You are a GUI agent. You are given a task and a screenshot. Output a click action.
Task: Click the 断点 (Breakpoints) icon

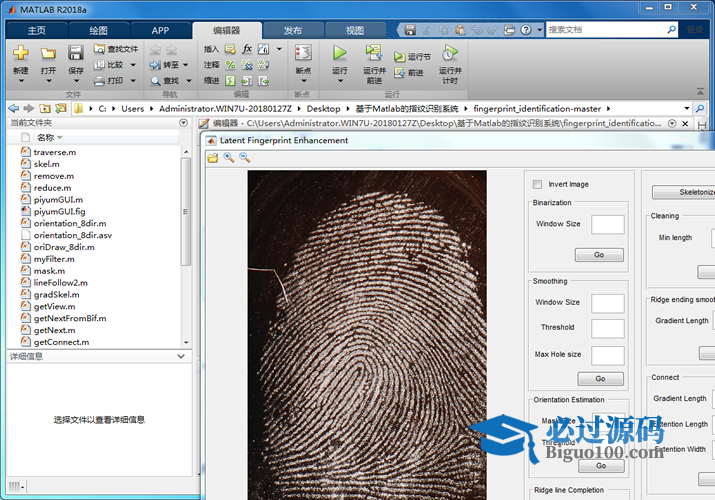click(303, 53)
